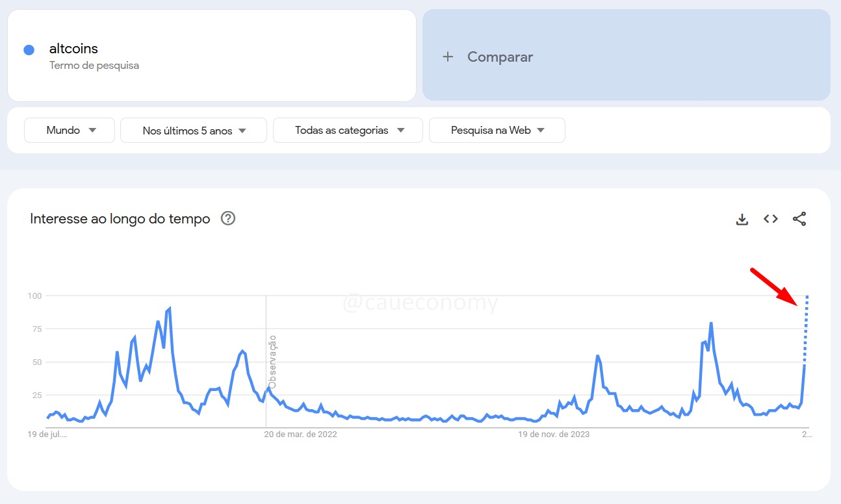The image size is (841, 504).
Task: Open Todas as categorias dropdown
Action: (348, 130)
